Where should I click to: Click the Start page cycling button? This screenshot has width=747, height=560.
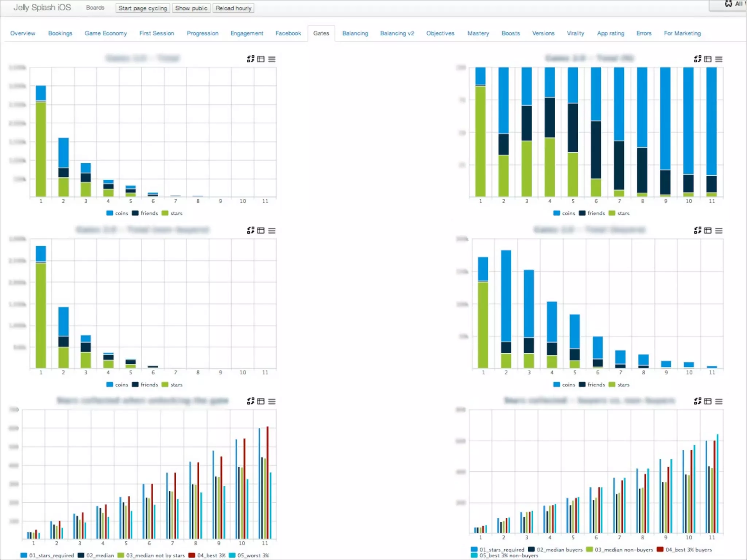(143, 8)
